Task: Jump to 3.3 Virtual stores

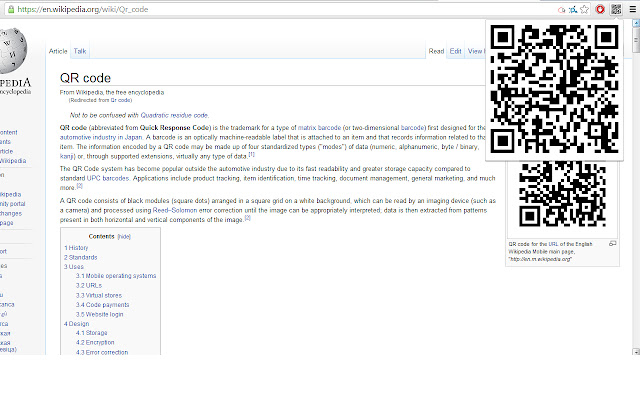Action: point(99,296)
